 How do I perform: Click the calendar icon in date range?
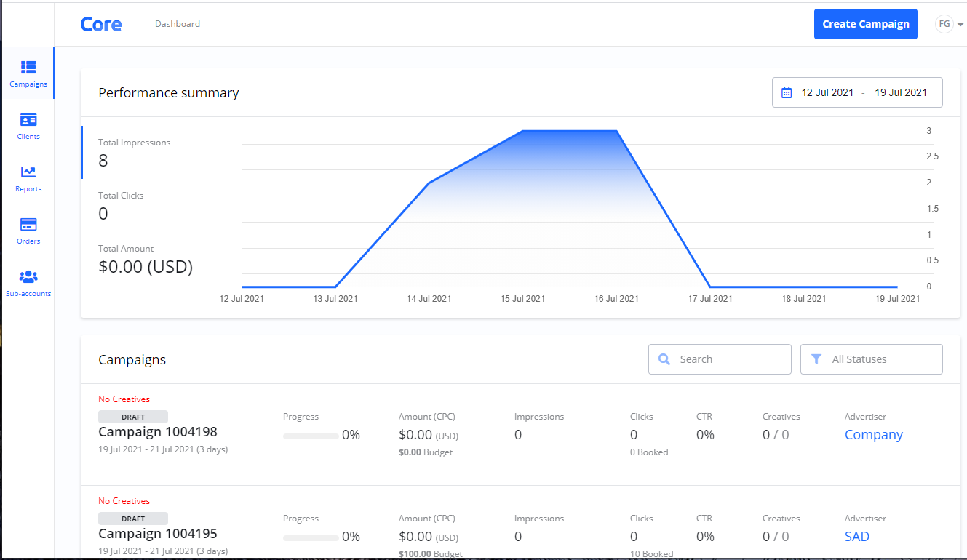(787, 92)
